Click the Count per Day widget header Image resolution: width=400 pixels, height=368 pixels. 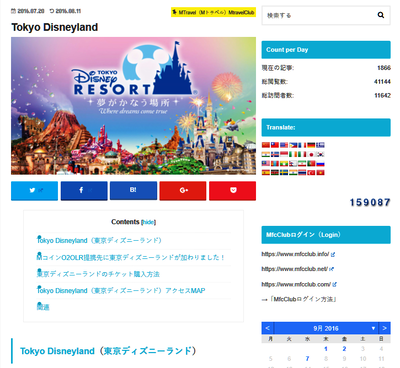pyautogui.click(x=326, y=50)
